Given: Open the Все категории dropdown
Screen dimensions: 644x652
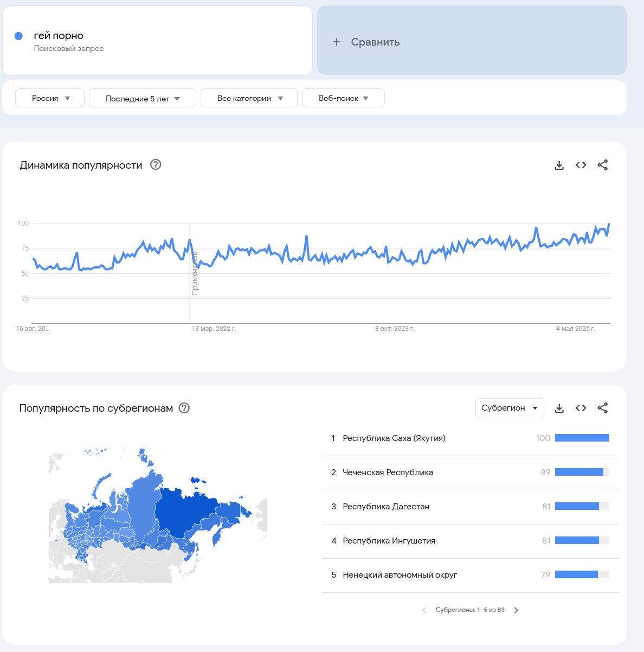Looking at the screenshot, I should click(x=249, y=98).
